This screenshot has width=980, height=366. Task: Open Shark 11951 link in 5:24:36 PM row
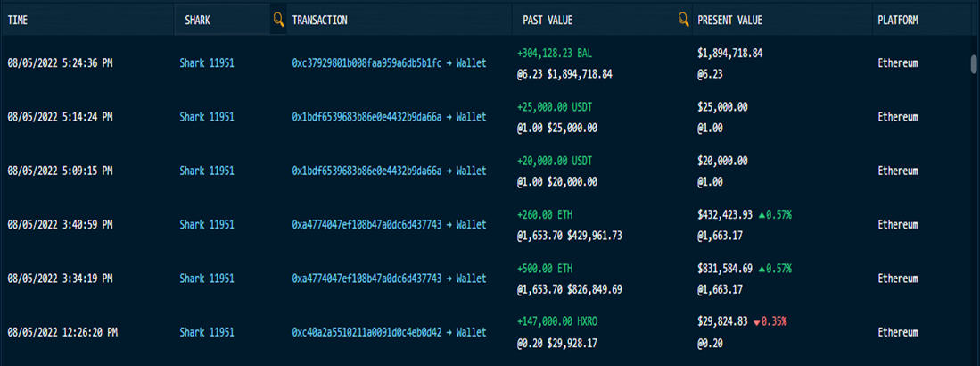[207, 63]
